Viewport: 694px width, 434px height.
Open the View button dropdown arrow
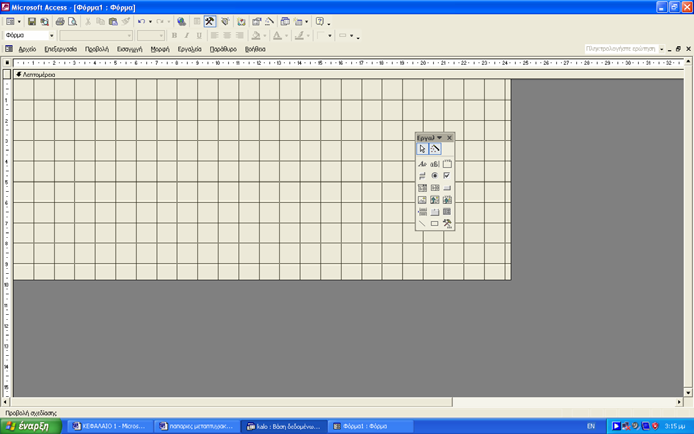(19, 22)
